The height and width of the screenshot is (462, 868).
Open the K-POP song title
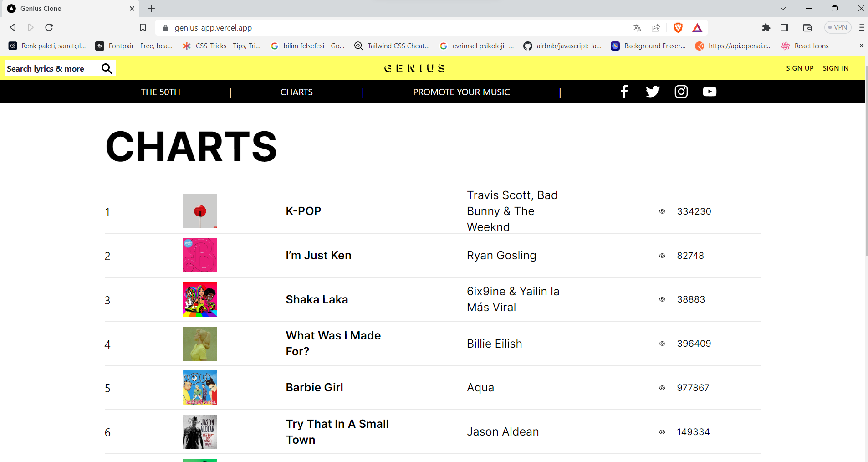(x=303, y=211)
